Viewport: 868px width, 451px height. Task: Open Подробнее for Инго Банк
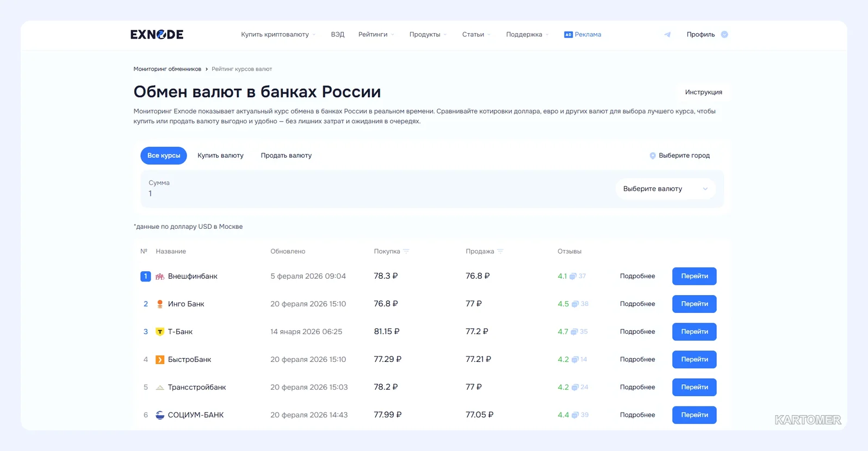(x=637, y=304)
